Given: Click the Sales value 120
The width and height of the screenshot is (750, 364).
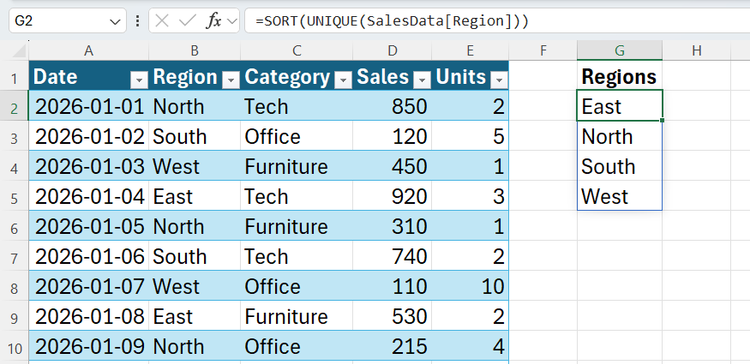Looking at the screenshot, I should point(392,136).
